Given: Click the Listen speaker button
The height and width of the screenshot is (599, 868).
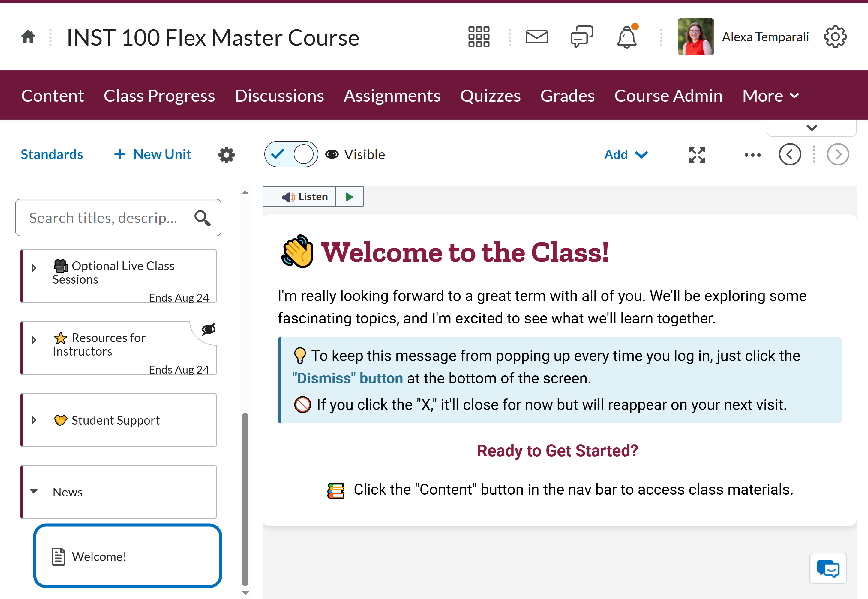Looking at the screenshot, I should click(299, 197).
